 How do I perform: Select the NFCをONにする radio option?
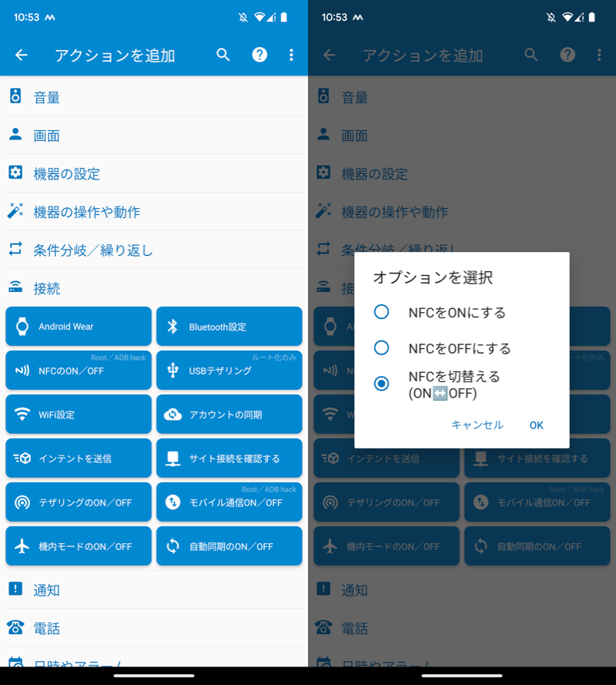click(381, 312)
